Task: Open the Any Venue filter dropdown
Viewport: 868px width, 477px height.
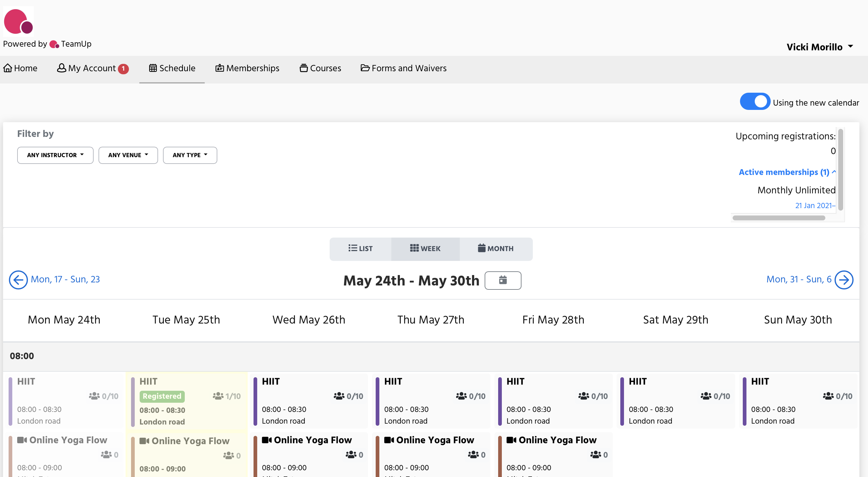Action: 128,155
